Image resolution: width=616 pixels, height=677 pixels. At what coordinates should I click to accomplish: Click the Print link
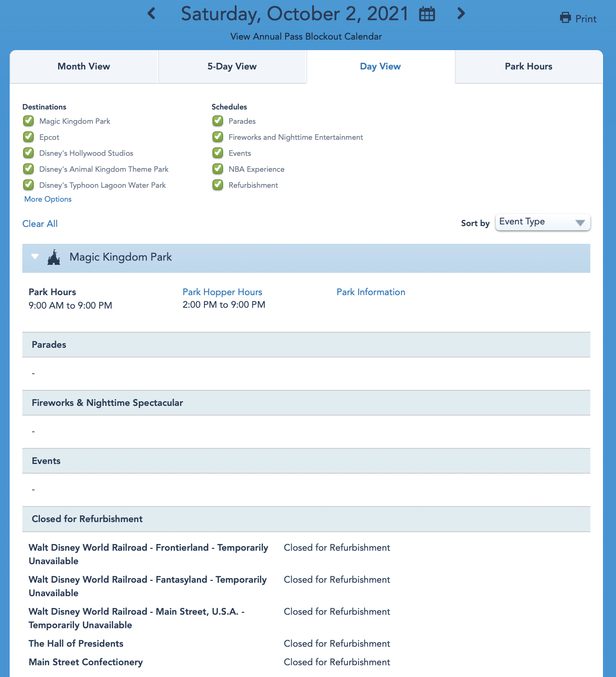(586, 19)
